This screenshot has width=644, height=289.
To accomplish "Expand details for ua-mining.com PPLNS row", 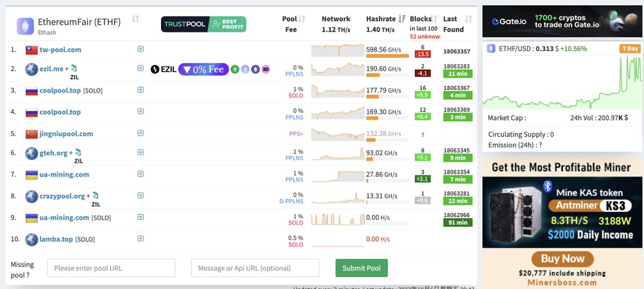I will tap(141, 174).
